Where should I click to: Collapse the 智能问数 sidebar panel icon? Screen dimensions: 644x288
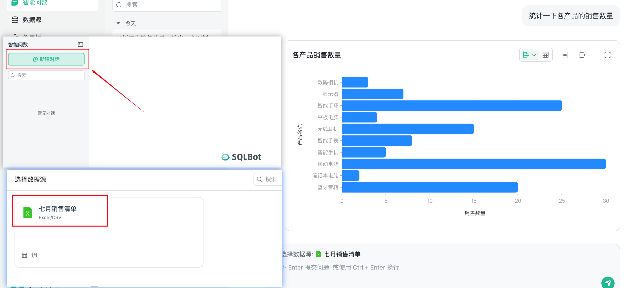coord(80,45)
